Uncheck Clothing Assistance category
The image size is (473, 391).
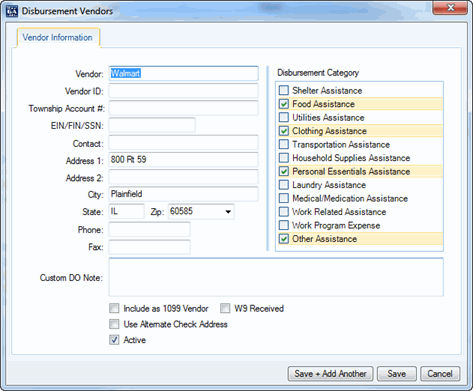pyautogui.click(x=284, y=131)
